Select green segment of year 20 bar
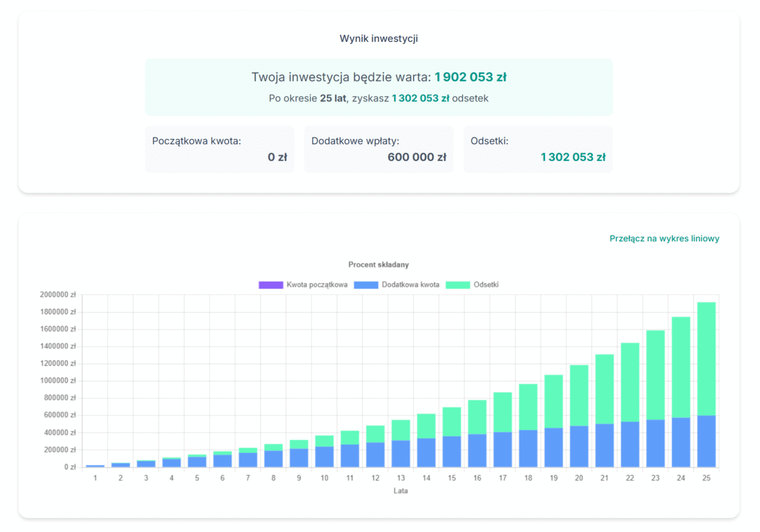760x532 pixels. [x=579, y=395]
